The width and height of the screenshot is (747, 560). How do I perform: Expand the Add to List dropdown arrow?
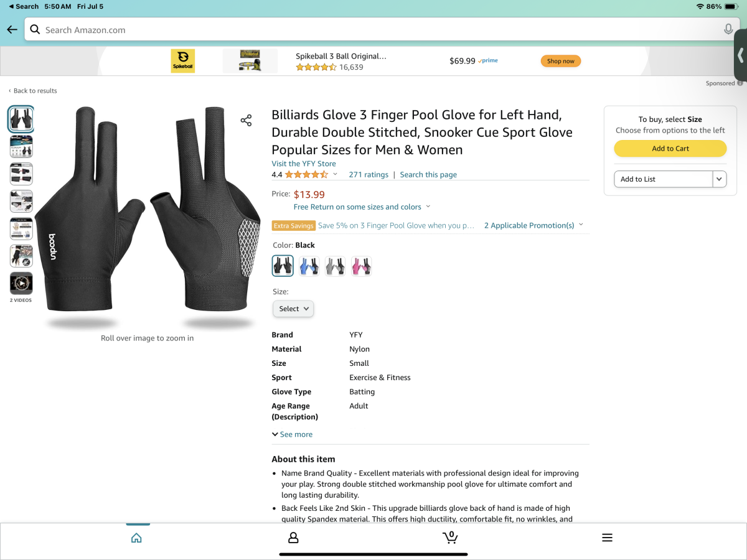pyautogui.click(x=720, y=179)
